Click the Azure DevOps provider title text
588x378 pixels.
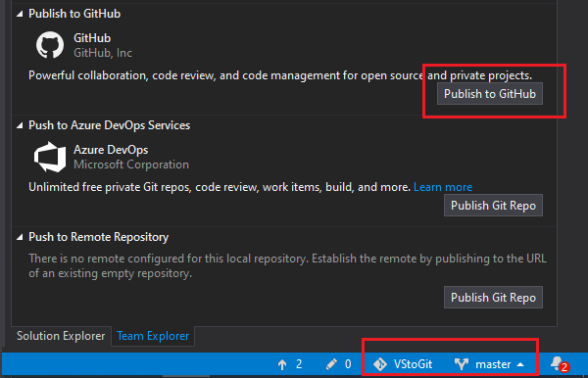[111, 150]
